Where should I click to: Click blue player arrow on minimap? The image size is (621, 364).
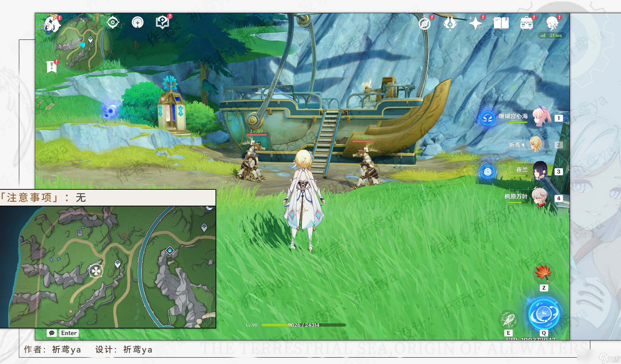[83, 45]
